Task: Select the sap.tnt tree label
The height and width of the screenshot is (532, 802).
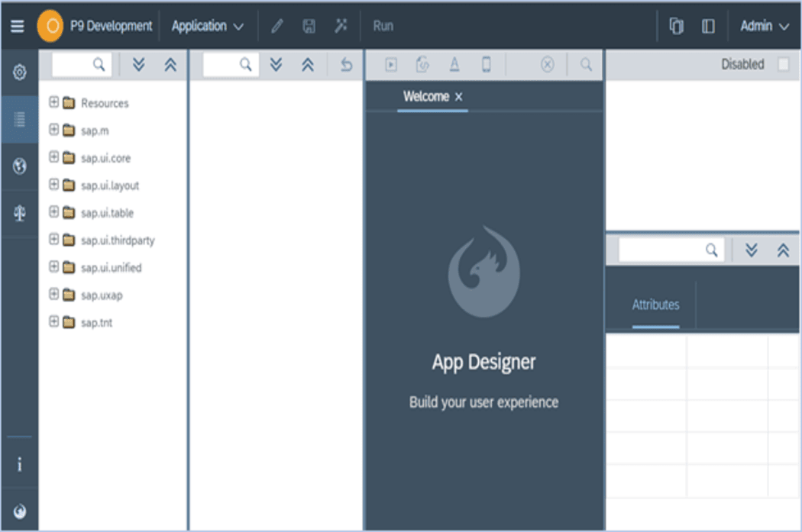Action: [x=97, y=323]
